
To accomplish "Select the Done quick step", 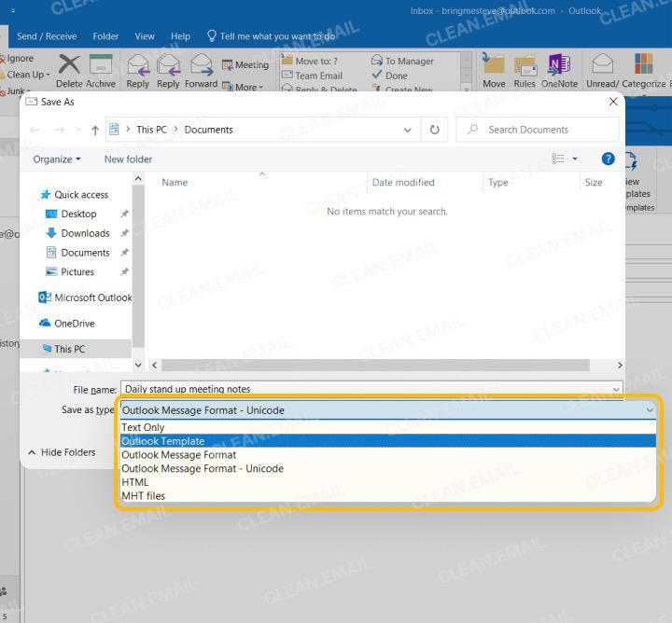I will tap(389, 76).
